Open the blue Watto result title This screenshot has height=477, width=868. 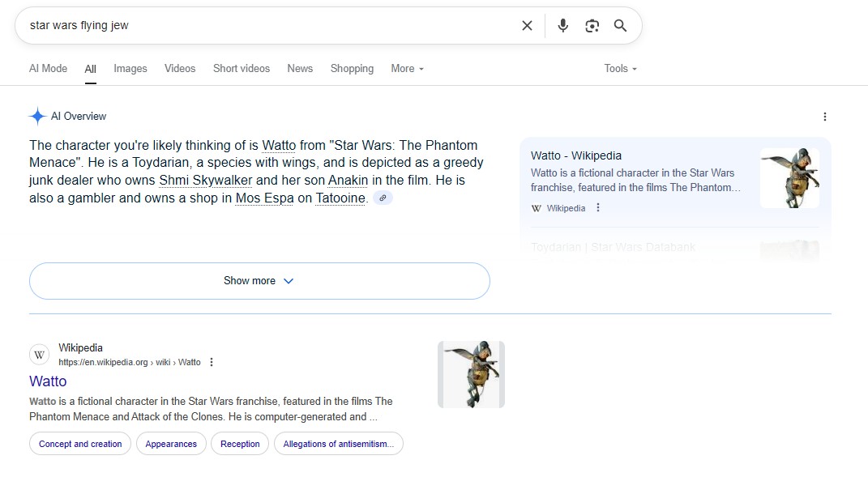click(x=48, y=381)
